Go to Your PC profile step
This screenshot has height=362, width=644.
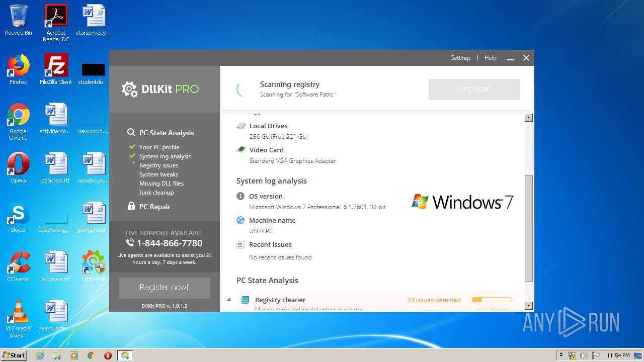click(x=159, y=147)
